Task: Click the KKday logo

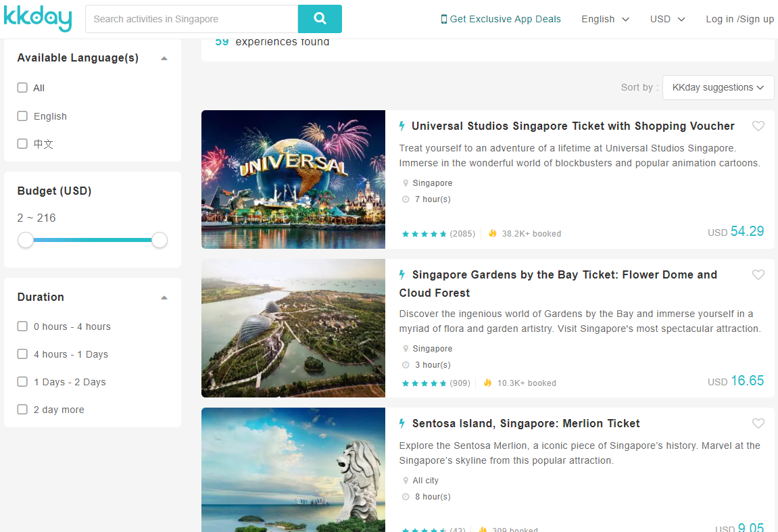Action: (x=38, y=18)
